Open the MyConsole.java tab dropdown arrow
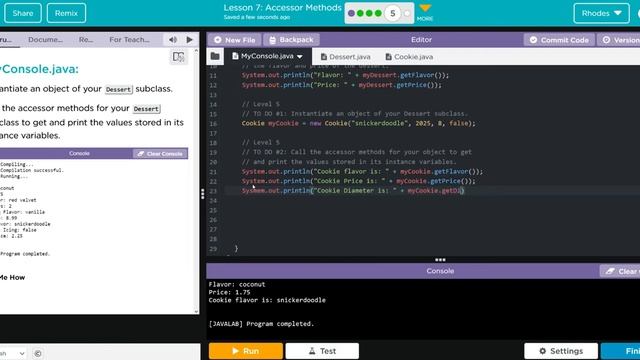This screenshot has height=360, width=640. point(300,56)
